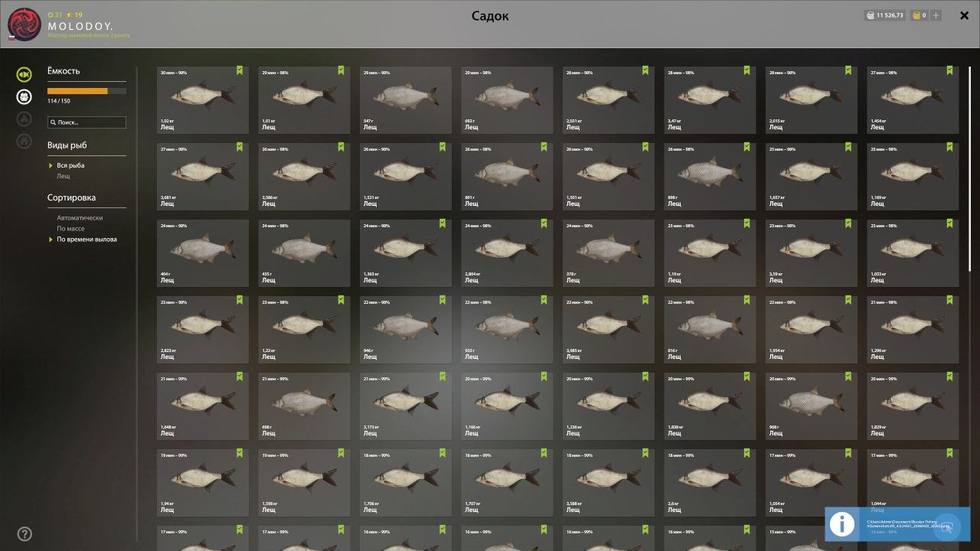The width and height of the screenshot is (980, 551).
Task: Toggle the green check flag on the 1,454 кг bream
Action: [x=949, y=70]
